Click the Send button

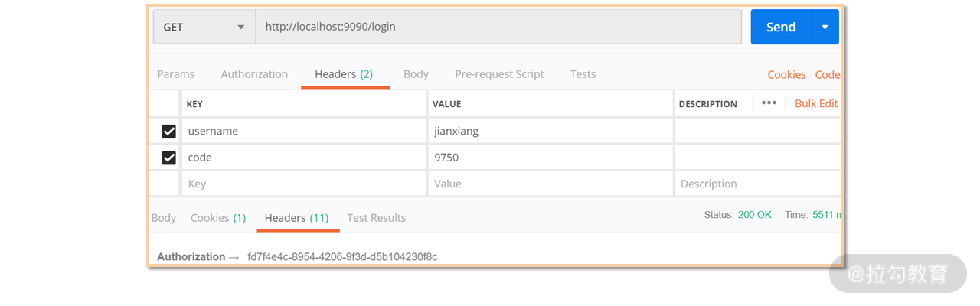point(780,27)
